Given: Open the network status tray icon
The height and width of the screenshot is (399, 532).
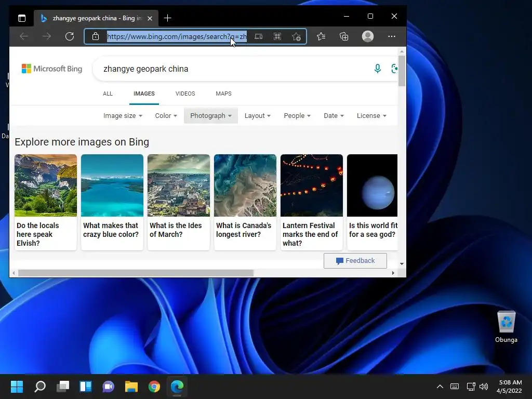Looking at the screenshot, I should tap(471, 387).
